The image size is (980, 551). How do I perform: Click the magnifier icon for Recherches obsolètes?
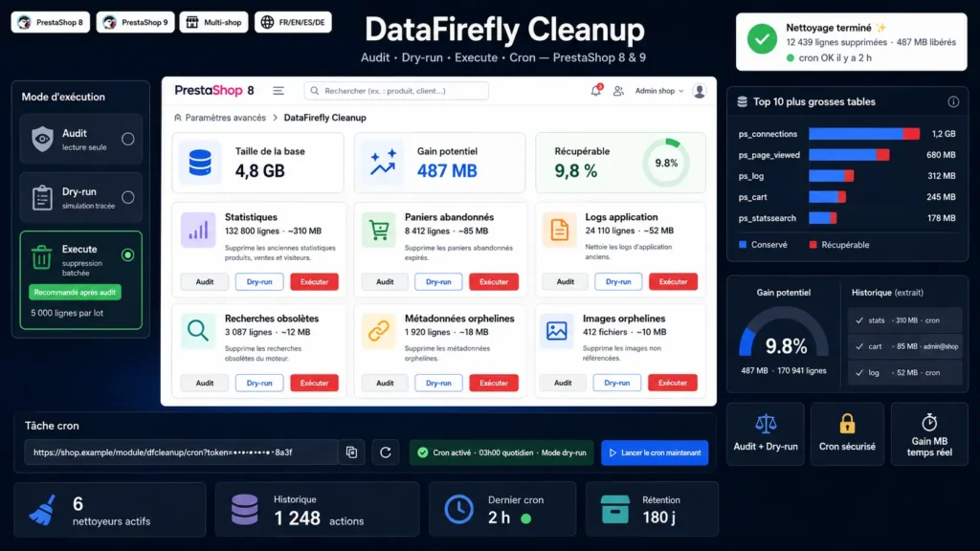198,330
